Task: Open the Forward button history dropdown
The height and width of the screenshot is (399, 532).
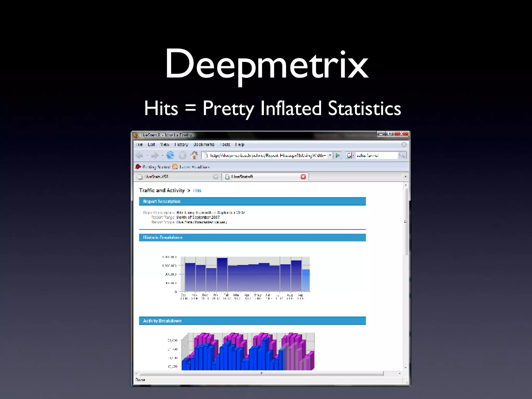Action: (x=163, y=156)
